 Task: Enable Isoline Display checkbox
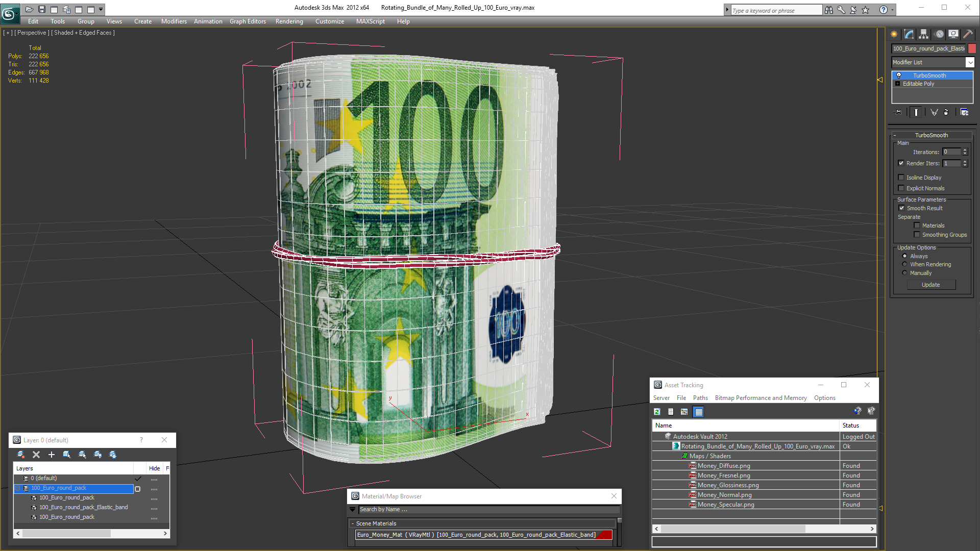point(901,178)
